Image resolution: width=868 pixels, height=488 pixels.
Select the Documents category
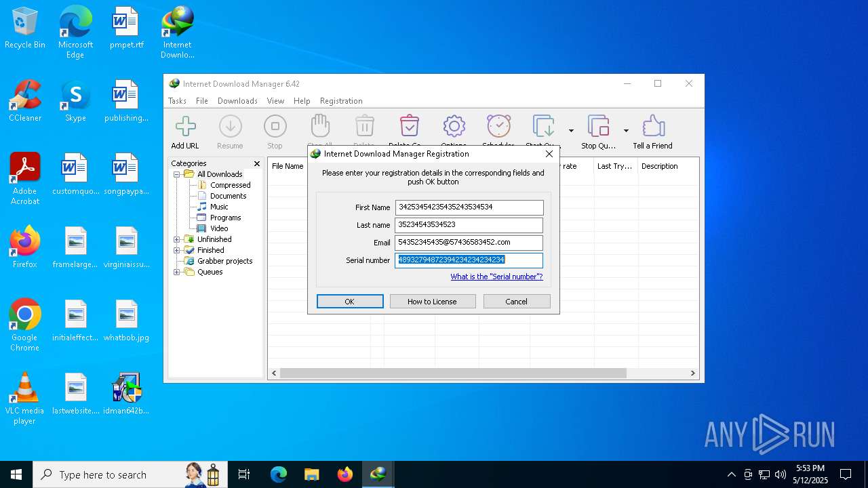tap(228, 196)
